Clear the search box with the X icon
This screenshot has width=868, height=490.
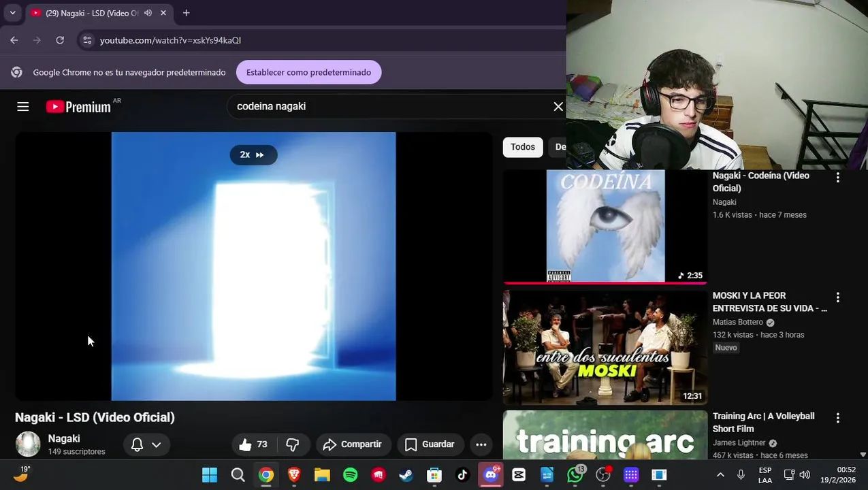(558, 106)
